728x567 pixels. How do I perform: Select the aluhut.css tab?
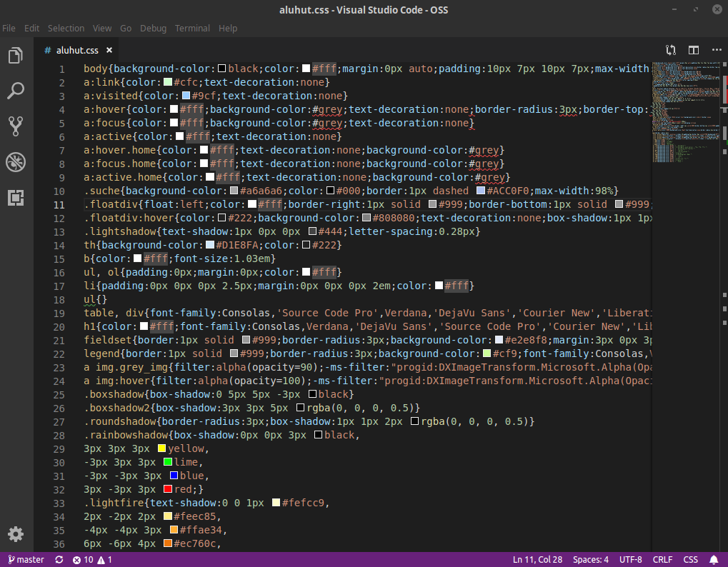tap(79, 50)
